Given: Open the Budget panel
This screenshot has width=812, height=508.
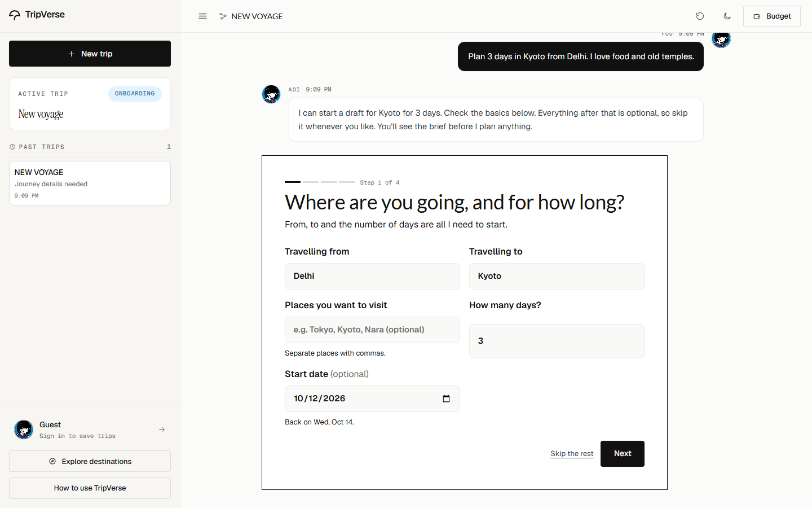Looking at the screenshot, I should 772,16.
